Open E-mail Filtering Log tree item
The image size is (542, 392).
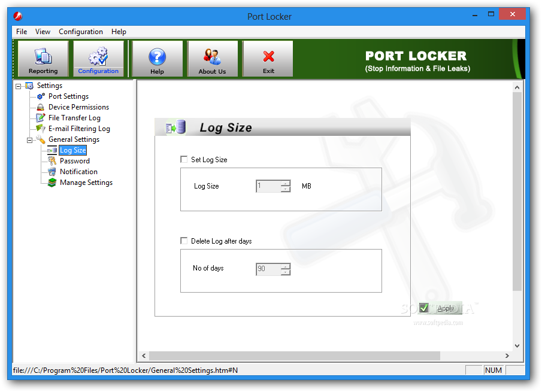pos(79,129)
